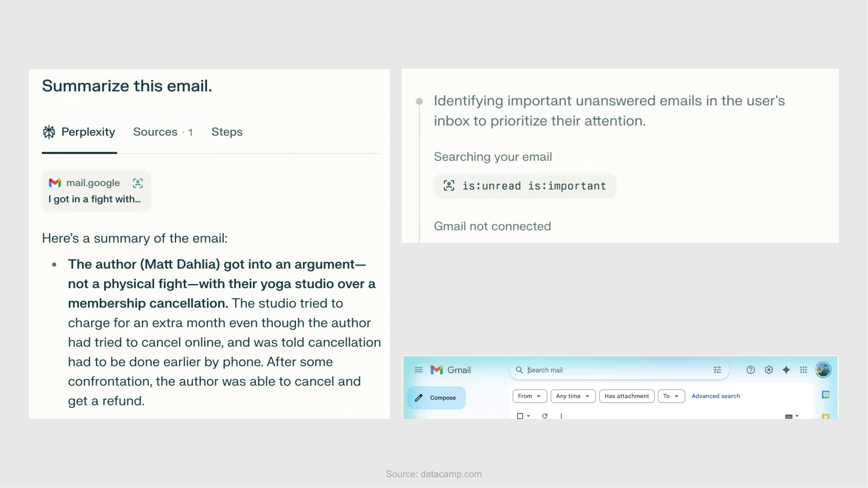The height and width of the screenshot is (488, 868).
Task: Click the Gmail icon in mail.google source card
Action: 55,183
